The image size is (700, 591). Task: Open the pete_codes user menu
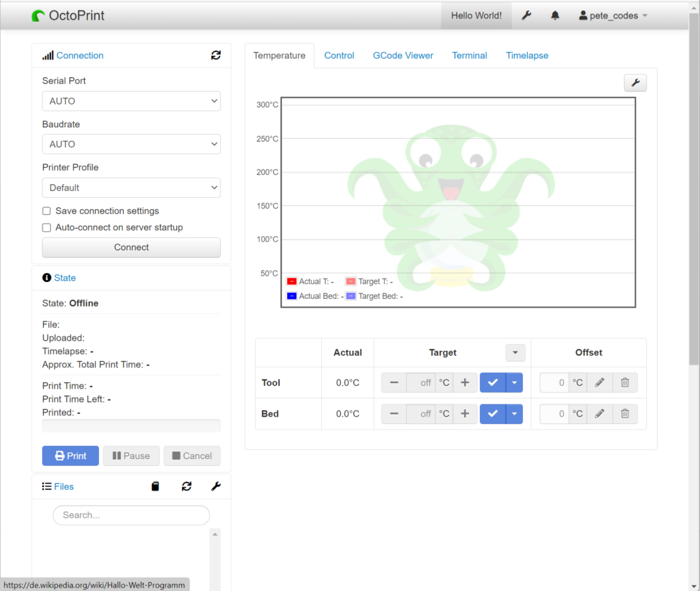(613, 16)
